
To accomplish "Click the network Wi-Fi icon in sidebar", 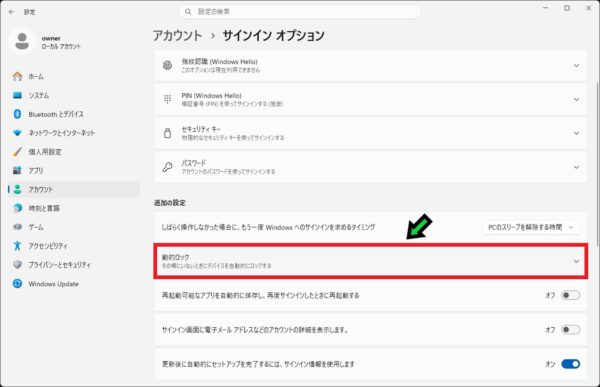I will [x=17, y=133].
